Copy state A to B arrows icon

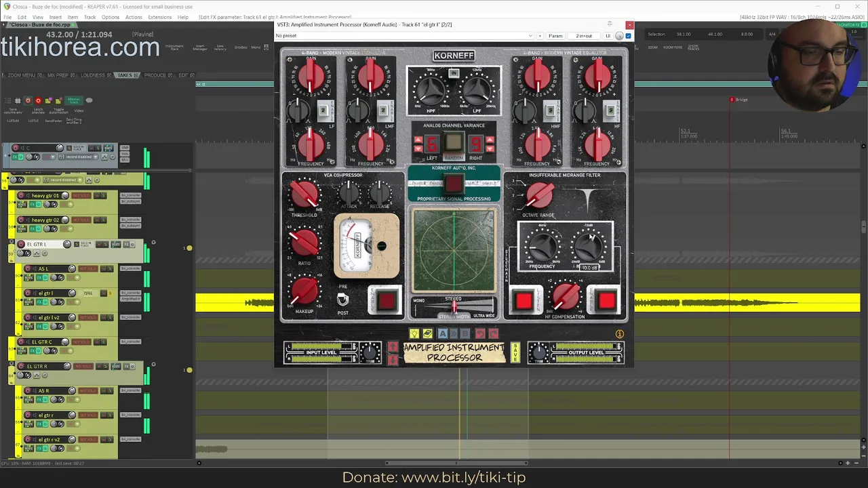click(454, 333)
